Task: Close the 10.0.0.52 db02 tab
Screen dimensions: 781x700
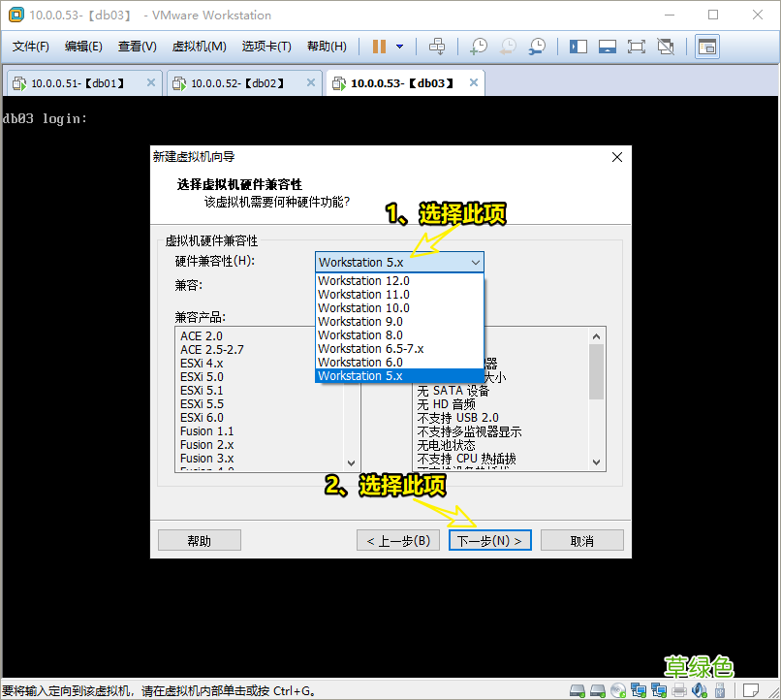Action: point(311,82)
